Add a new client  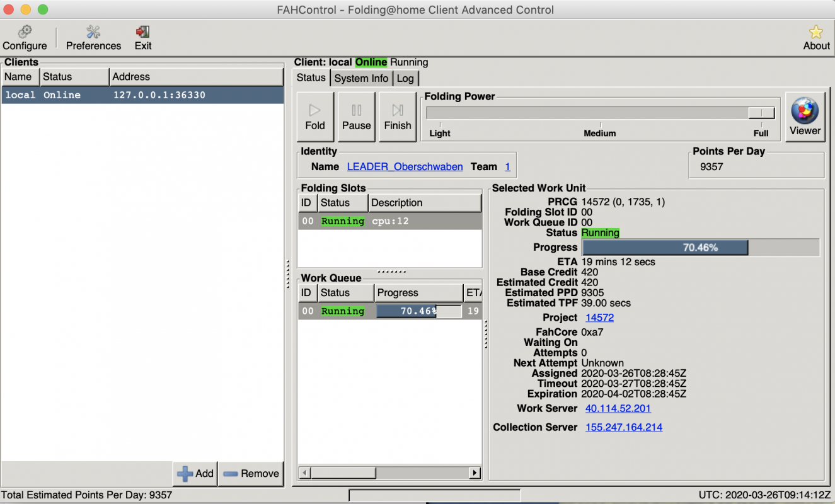pyautogui.click(x=195, y=474)
